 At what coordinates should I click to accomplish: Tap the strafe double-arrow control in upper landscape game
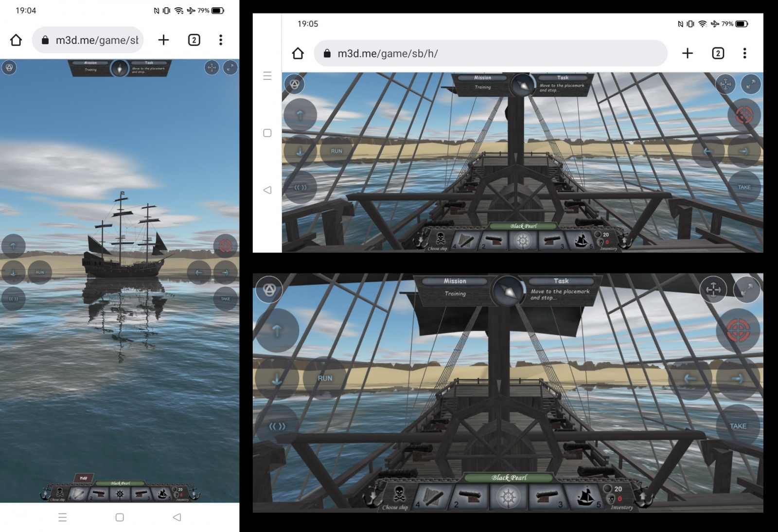pyautogui.click(x=300, y=187)
